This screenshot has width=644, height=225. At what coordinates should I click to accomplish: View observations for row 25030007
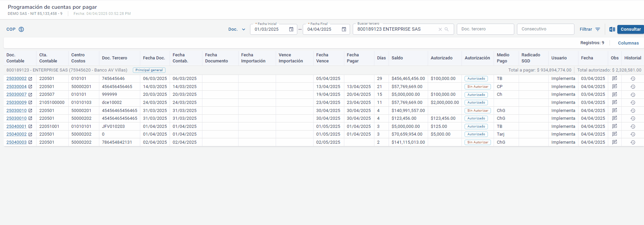(x=615, y=94)
